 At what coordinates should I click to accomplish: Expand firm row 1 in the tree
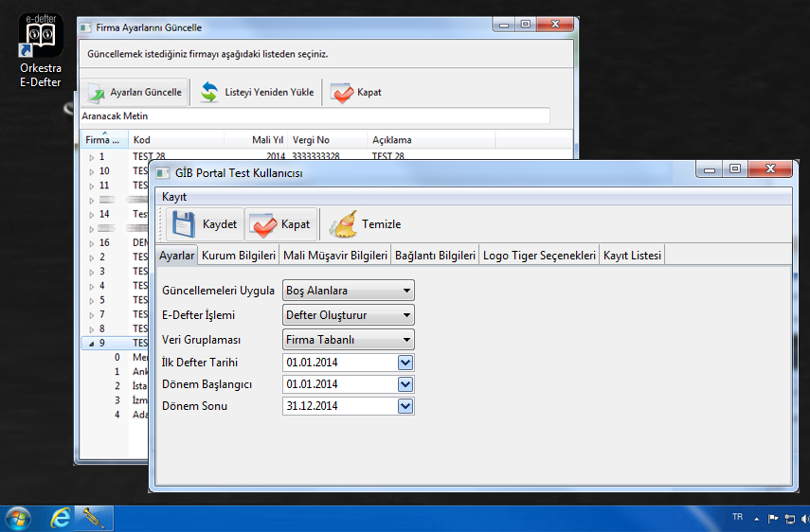tap(92, 157)
